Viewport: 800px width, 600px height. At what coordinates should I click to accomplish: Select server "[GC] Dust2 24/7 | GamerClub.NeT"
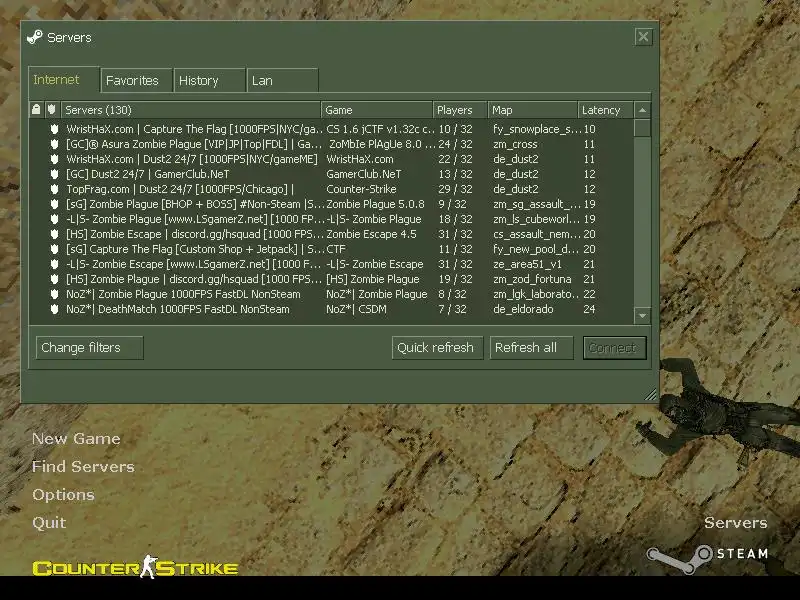pyautogui.click(x=331, y=174)
